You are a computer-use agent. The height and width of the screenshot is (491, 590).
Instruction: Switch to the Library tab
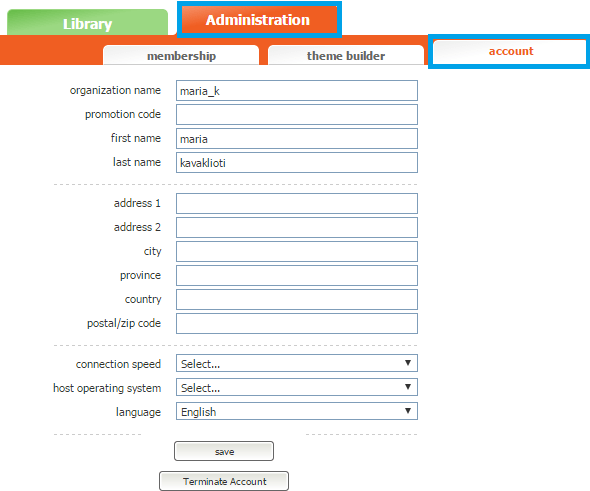[87, 23]
